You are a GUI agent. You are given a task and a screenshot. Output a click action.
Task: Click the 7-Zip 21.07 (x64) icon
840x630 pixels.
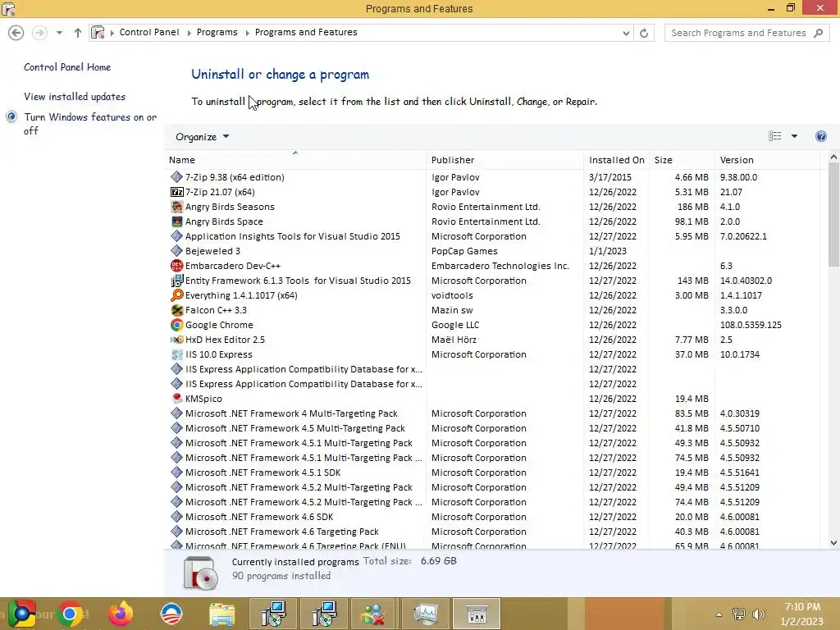point(177,192)
